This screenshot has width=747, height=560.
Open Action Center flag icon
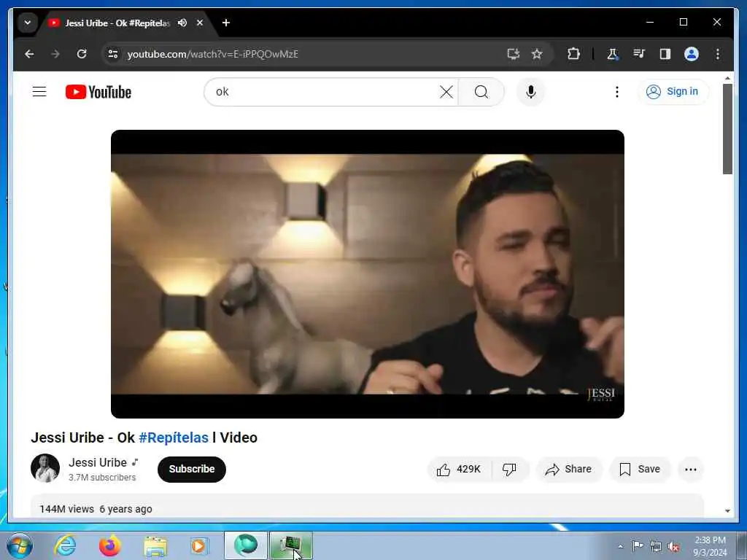coord(638,546)
